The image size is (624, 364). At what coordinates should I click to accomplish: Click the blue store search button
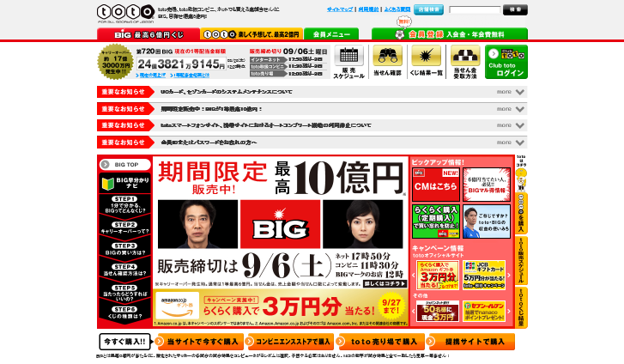pyautogui.click(x=428, y=9)
